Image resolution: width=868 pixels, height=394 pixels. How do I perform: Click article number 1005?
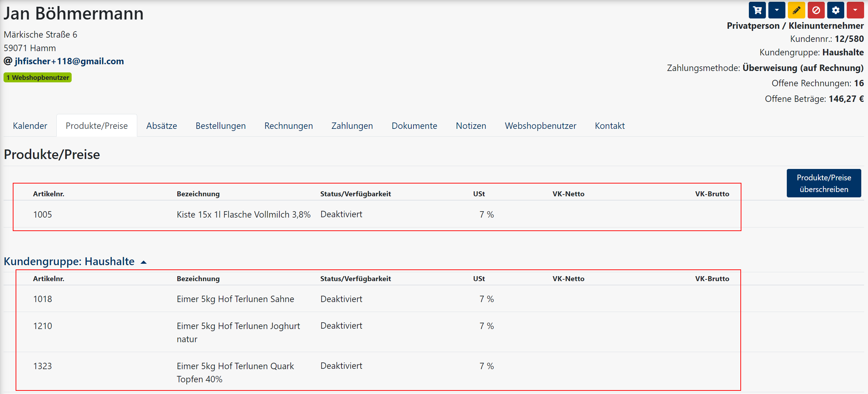tap(43, 214)
